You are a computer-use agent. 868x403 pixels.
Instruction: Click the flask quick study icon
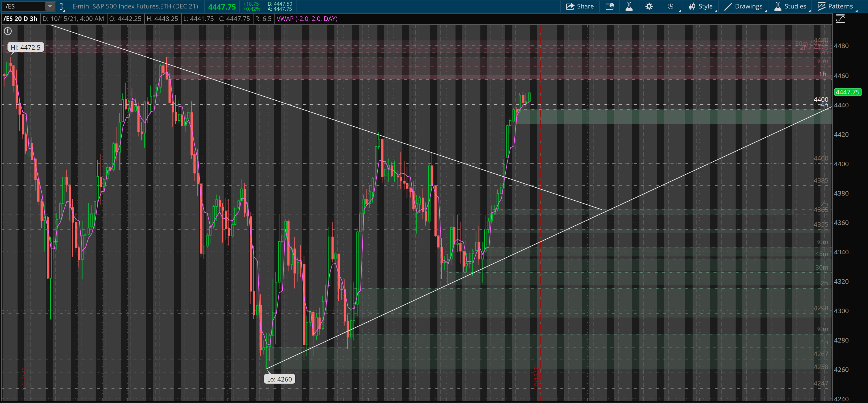629,6
